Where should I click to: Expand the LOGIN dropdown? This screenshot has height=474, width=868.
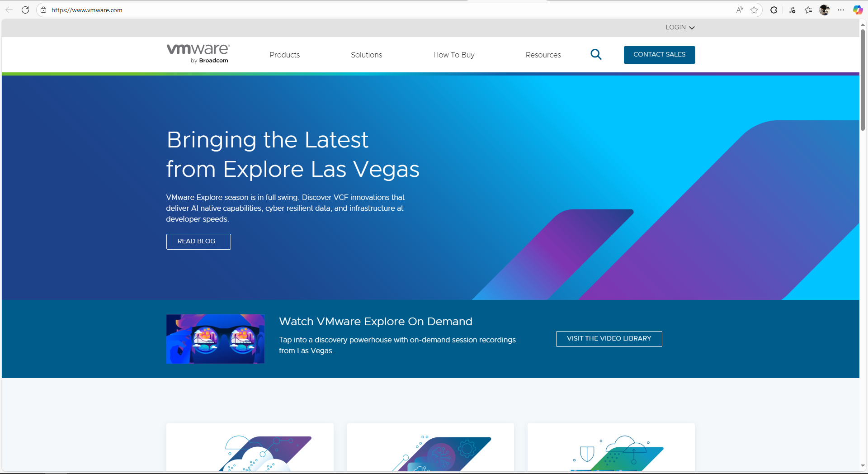pyautogui.click(x=680, y=27)
